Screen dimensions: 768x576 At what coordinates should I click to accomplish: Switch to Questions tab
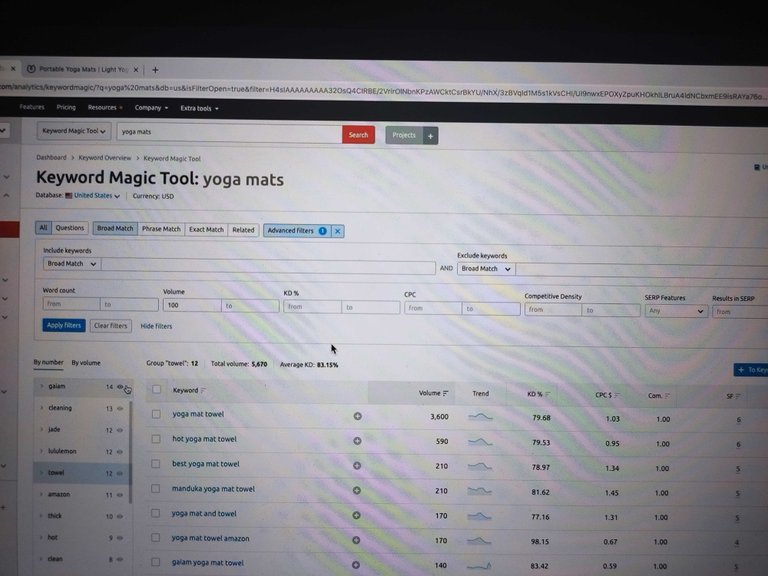70,228
